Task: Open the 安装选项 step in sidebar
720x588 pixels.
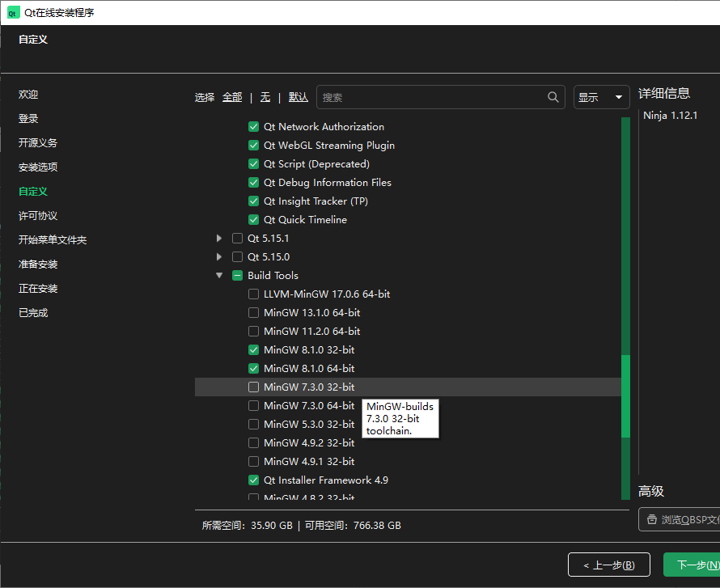Action: [38, 167]
